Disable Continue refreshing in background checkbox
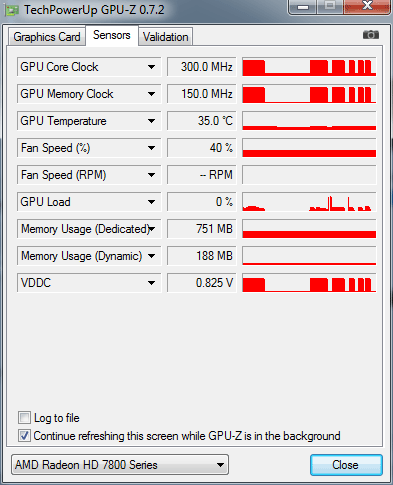 coord(24,436)
